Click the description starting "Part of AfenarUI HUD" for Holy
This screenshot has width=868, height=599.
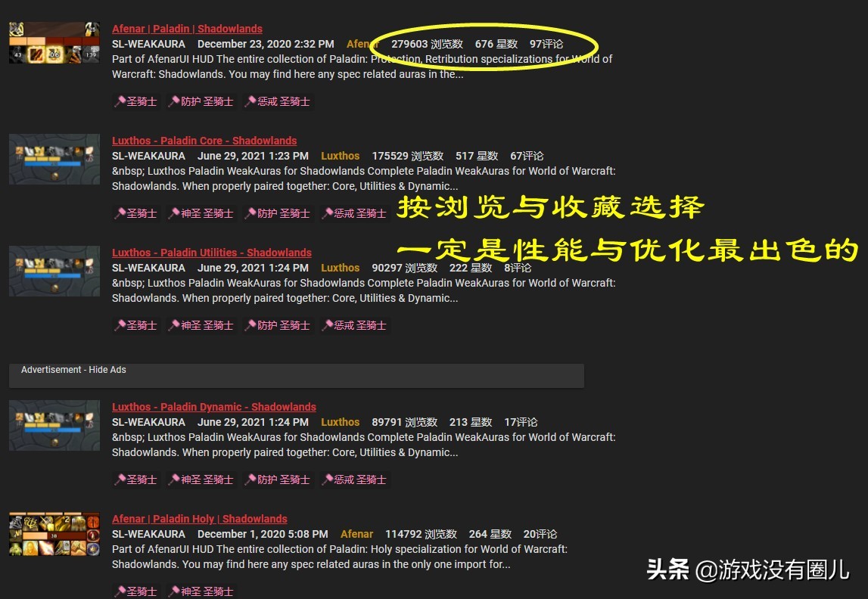[340, 557]
